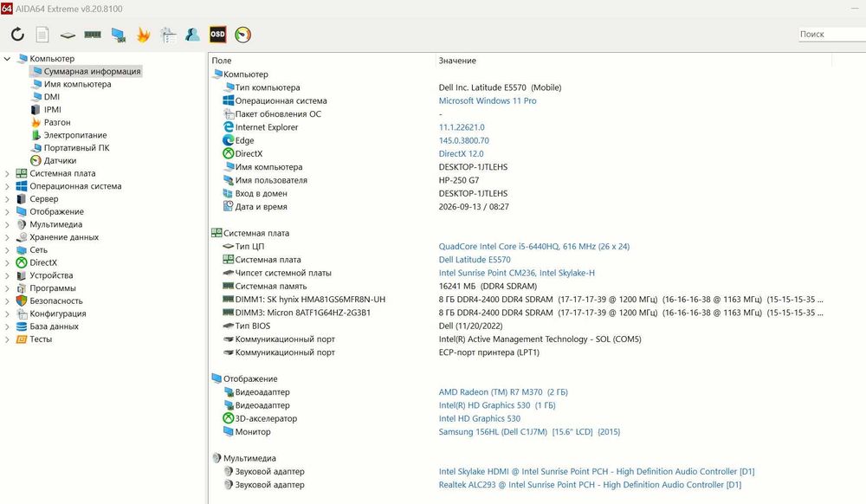866x504 pixels.
Task: Open the DirectX 12.0 link
Action: click(x=462, y=153)
